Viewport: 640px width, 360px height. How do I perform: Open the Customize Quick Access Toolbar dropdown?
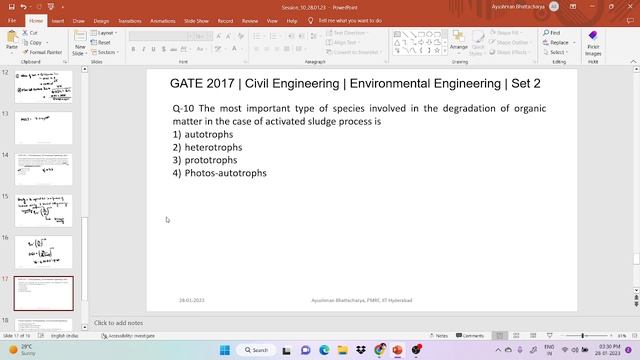[63, 7]
